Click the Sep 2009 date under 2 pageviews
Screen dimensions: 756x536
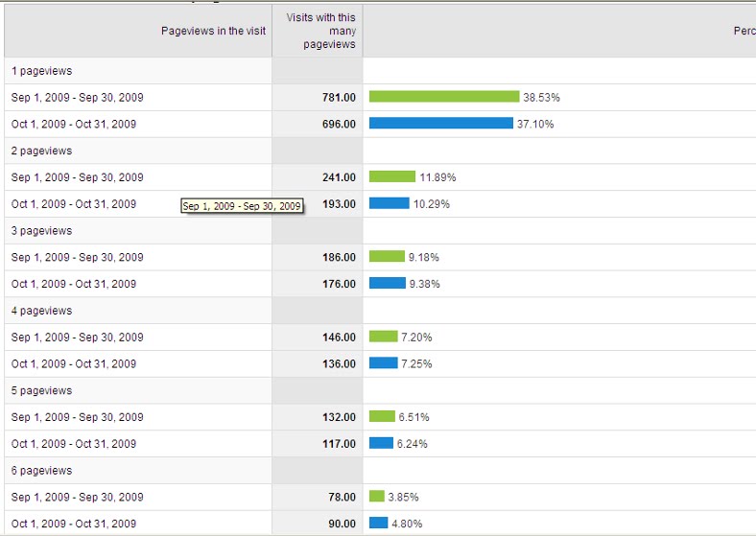[77, 177]
